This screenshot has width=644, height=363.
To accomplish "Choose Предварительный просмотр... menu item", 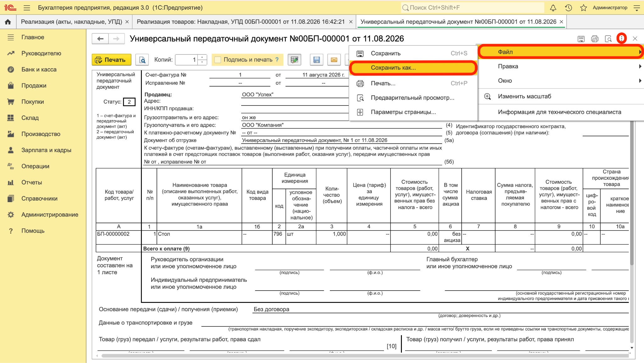I will (413, 98).
